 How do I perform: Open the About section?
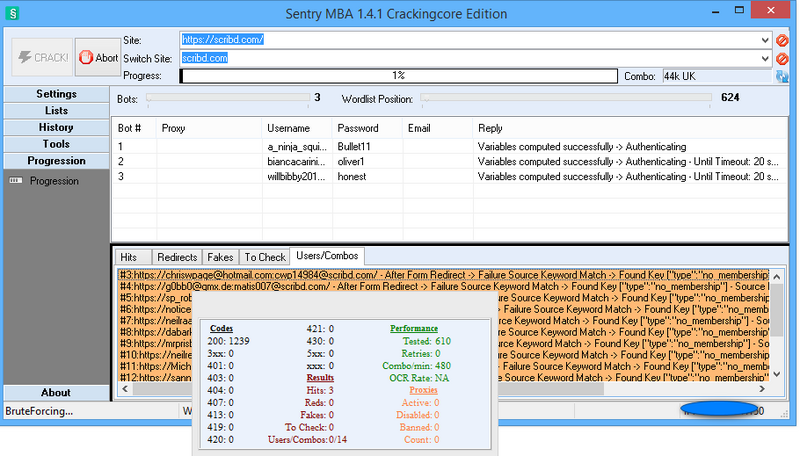coord(56,393)
